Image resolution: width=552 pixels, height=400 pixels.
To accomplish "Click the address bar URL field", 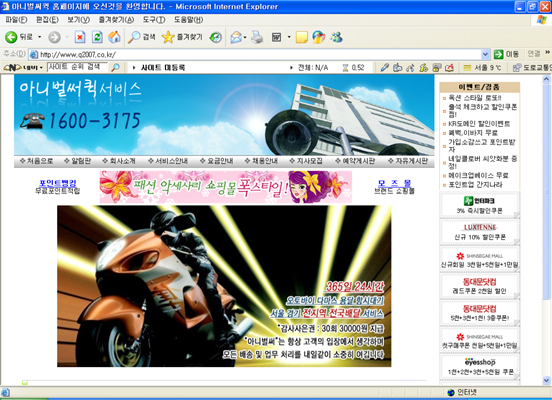I will click(255, 54).
